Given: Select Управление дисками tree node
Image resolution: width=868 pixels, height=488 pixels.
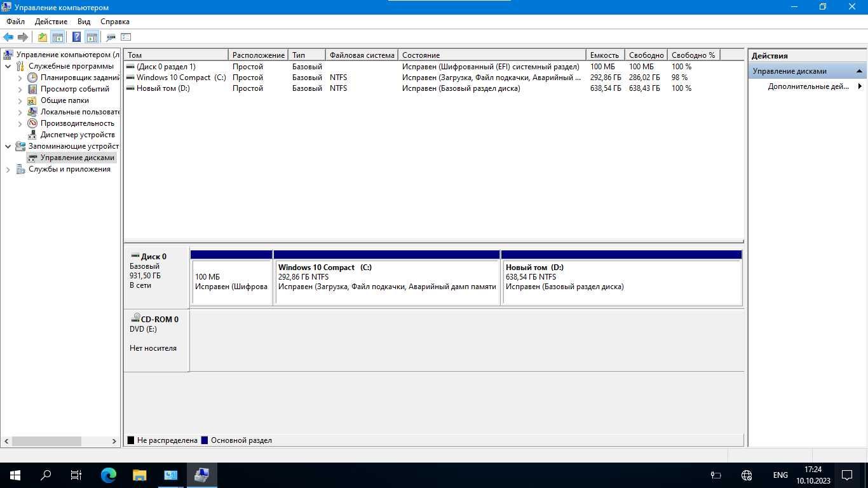Looking at the screenshot, I should [72, 158].
